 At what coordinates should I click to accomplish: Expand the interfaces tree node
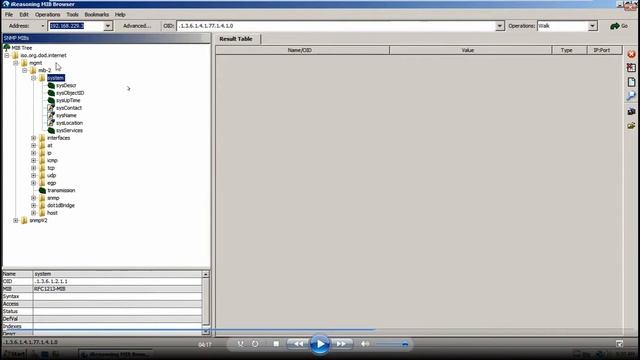(x=33, y=138)
